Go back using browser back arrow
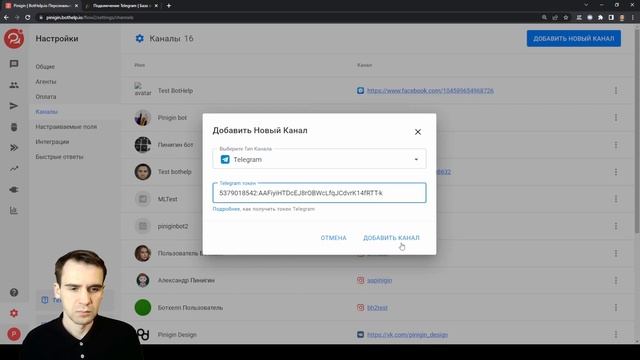640x360 pixels. pyautogui.click(x=6, y=18)
